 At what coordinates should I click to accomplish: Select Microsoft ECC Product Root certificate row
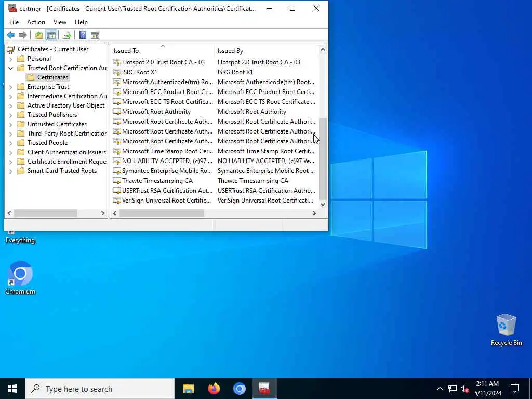tap(215, 91)
